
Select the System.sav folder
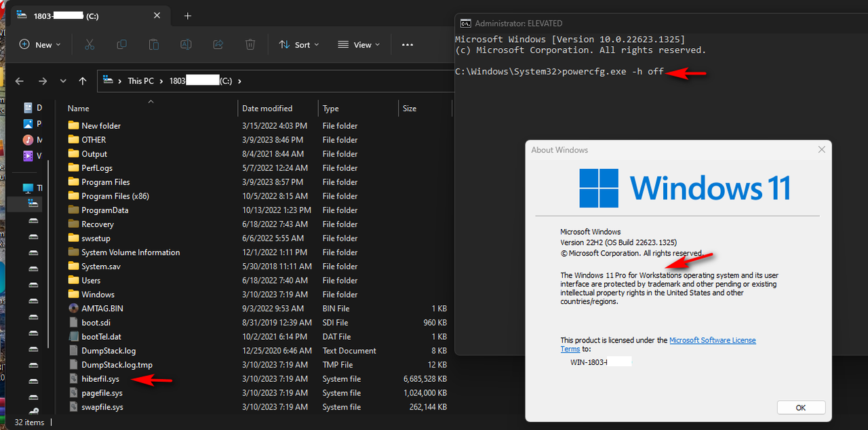click(x=101, y=267)
